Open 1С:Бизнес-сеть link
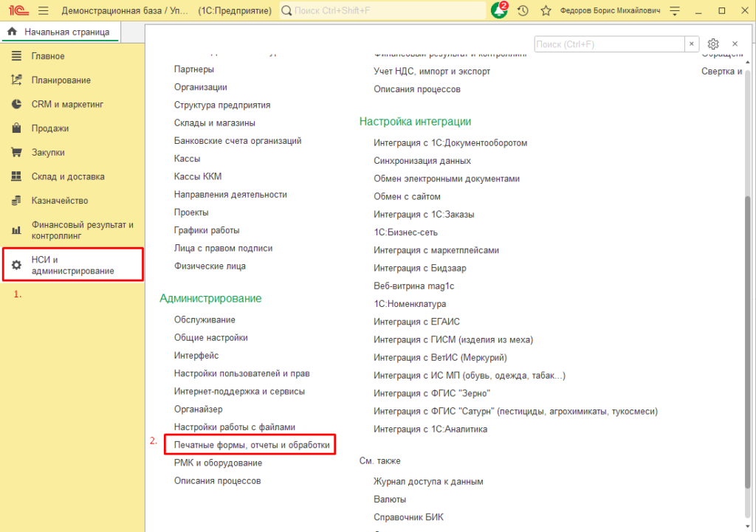Viewport: 756px width, 532px height. point(405,232)
